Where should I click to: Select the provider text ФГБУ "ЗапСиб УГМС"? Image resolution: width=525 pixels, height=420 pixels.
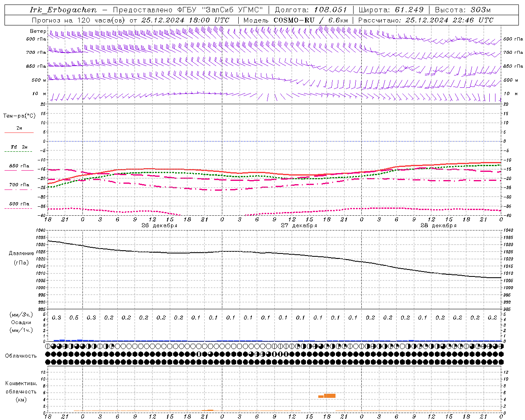click(x=219, y=10)
